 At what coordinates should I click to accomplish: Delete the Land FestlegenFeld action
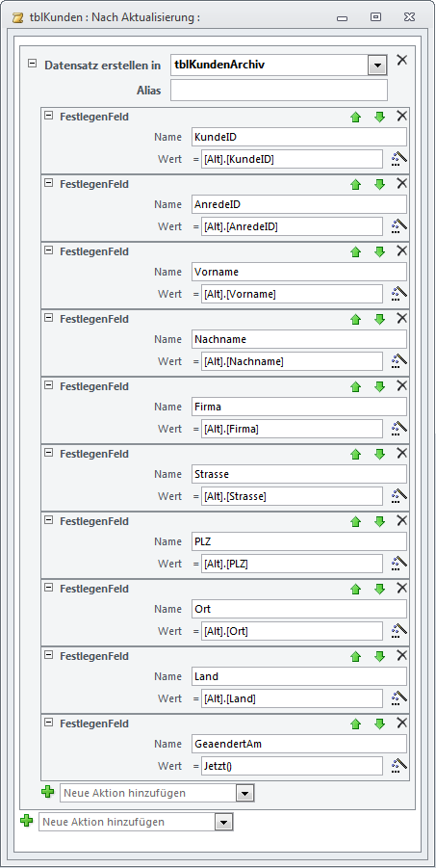pyautogui.click(x=402, y=655)
